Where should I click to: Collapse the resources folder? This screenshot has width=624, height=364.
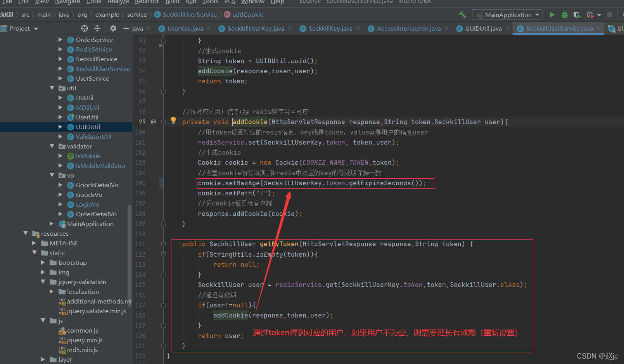[x=26, y=233]
